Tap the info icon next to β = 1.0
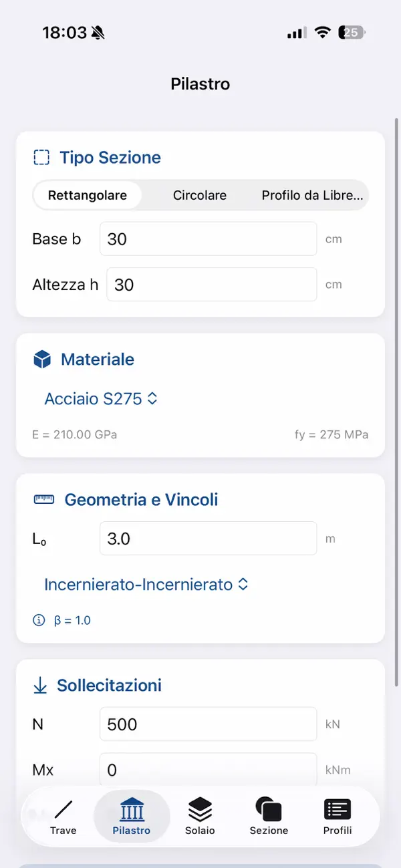Image resolution: width=401 pixels, height=868 pixels. [39, 620]
